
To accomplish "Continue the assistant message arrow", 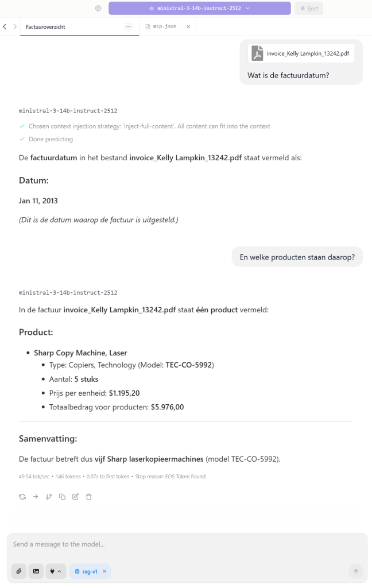I will (x=35, y=497).
